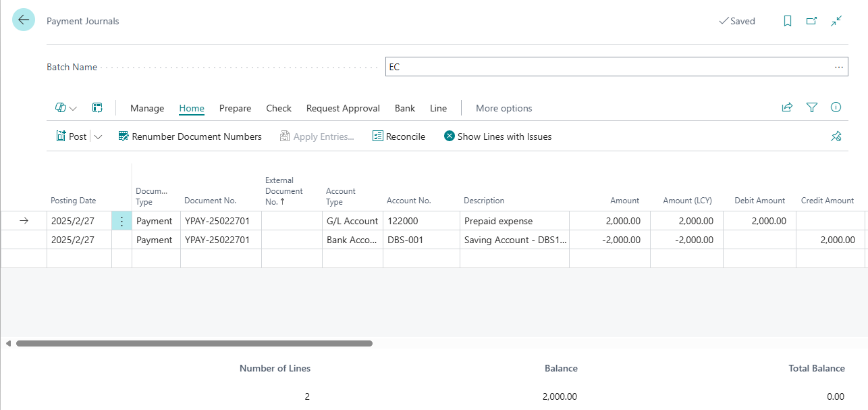Toggle the grid view layout icon
The height and width of the screenshot is (410, 868).
coord(97,108)
